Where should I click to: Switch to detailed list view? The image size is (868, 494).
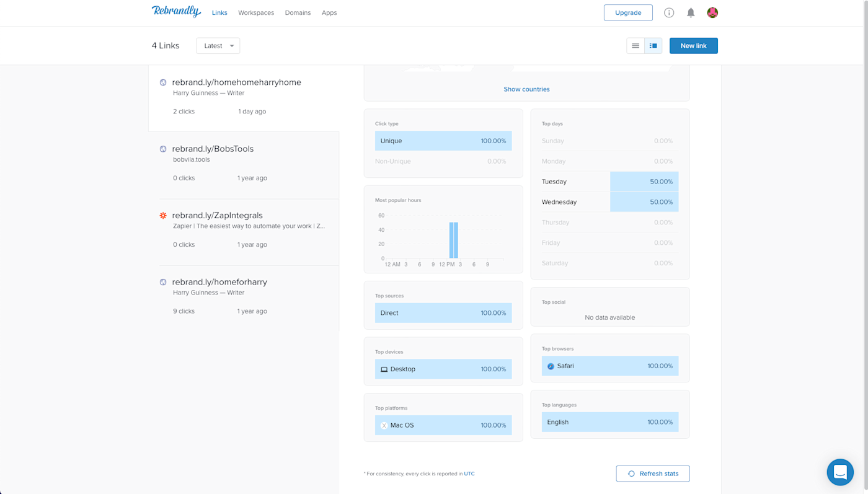(x=653, y=46)
